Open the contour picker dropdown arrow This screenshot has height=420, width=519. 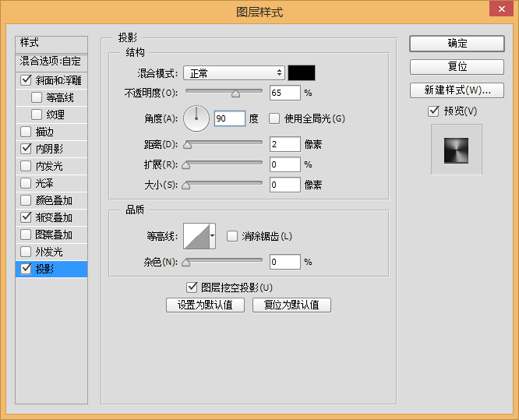coord(212,236)
